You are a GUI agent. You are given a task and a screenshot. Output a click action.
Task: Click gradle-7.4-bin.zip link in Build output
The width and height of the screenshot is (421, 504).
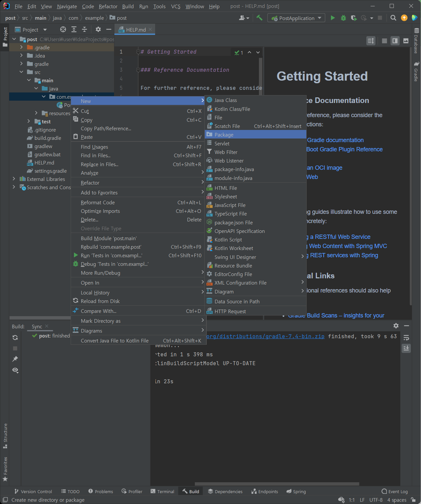(265, 336)
